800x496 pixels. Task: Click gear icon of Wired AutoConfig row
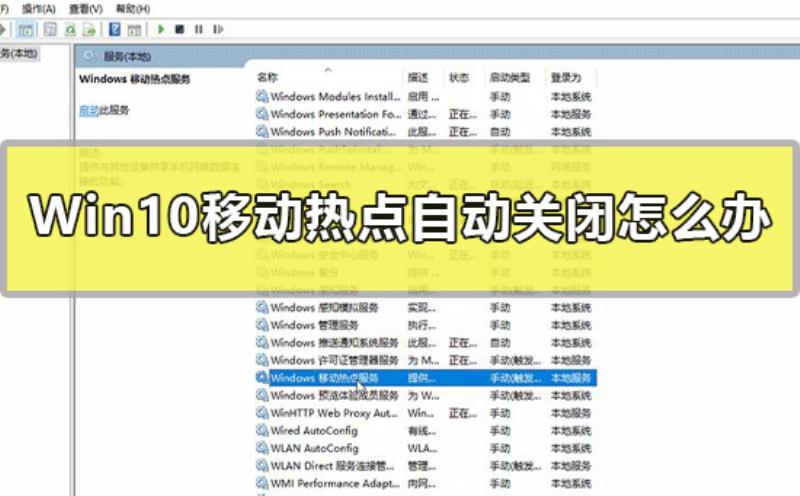click(262, 430)
